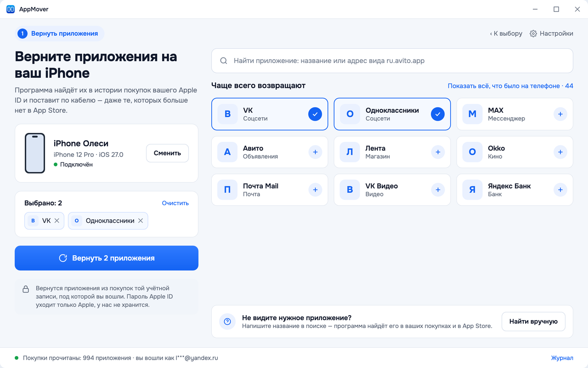Add MAX messenger with plus icon
Image resolution: width=588 pixels, height=368 pixels.
click(x=560, y=114)
